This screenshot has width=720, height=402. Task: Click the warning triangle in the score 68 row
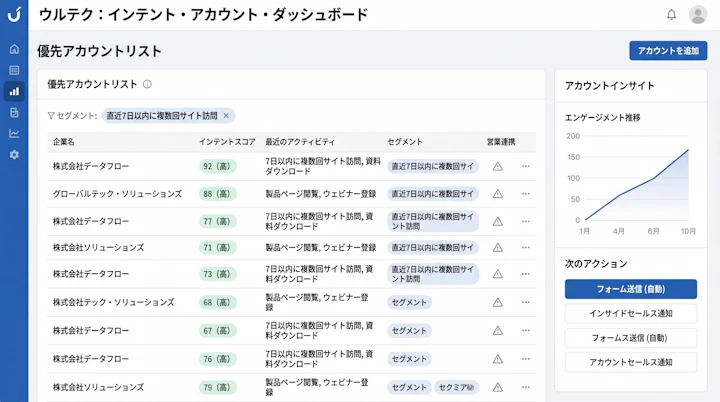click(498, 302)
